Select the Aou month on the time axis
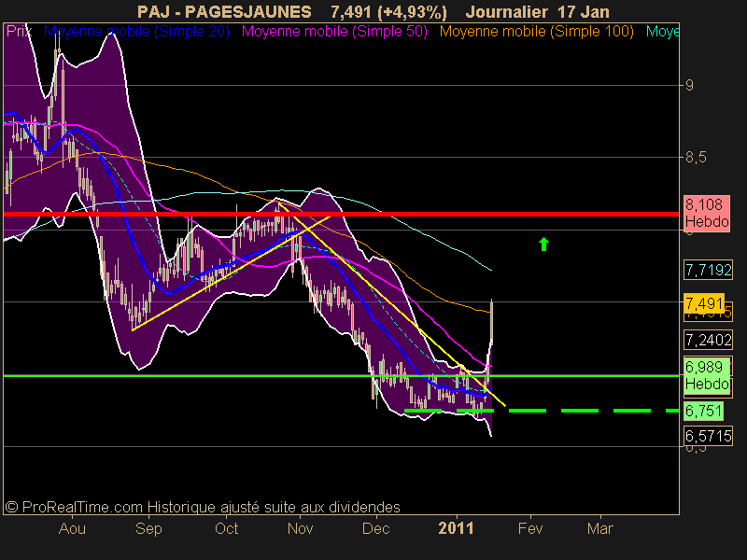Viewport: 747px width, 560px height. [73, 528]
